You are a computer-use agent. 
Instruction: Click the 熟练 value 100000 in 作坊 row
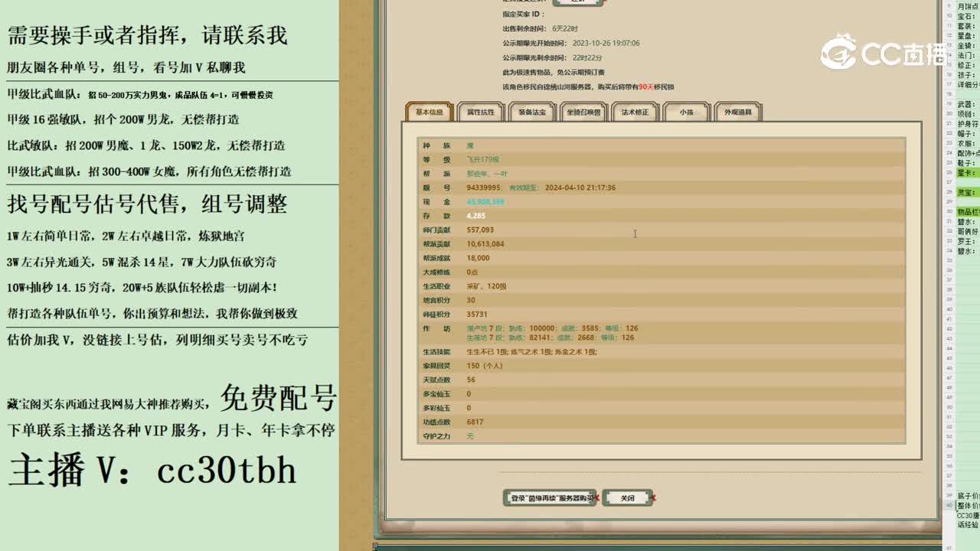[x=542, y=328]
